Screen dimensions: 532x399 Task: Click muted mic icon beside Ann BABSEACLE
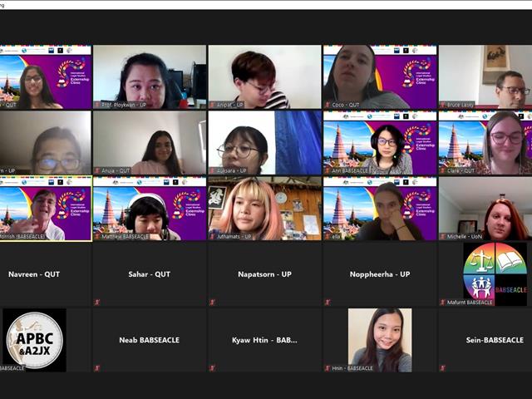click(328, 170)
